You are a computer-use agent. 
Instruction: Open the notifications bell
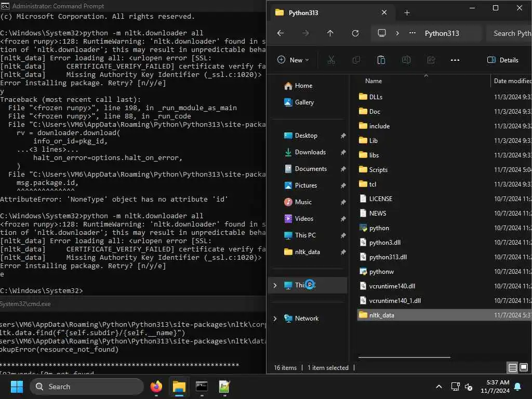(518, 387)
